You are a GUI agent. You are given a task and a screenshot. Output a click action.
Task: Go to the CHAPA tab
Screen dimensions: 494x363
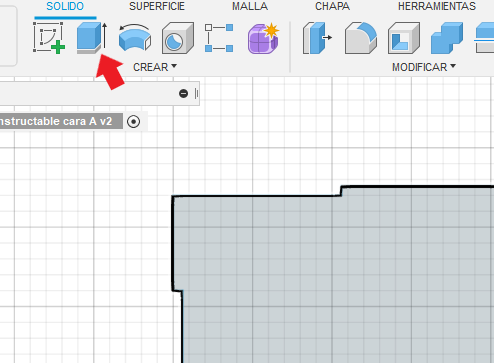pyautogui.click(x=332, y=6)
